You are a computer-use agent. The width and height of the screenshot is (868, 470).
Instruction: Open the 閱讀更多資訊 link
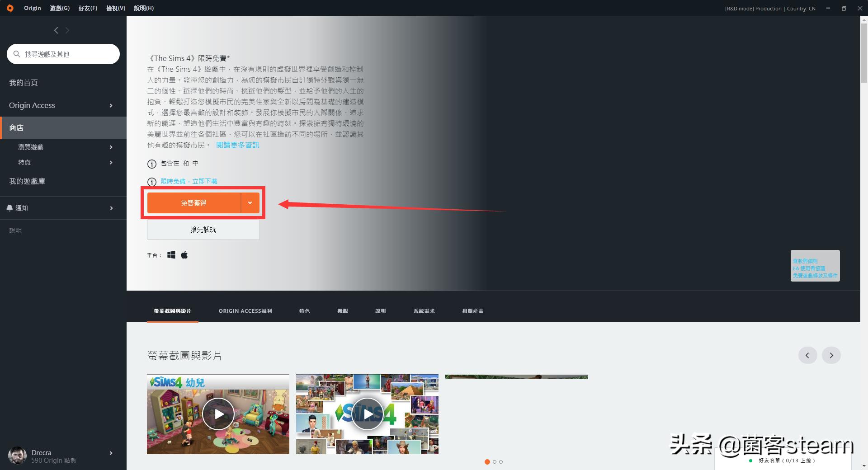click(237, 145)
